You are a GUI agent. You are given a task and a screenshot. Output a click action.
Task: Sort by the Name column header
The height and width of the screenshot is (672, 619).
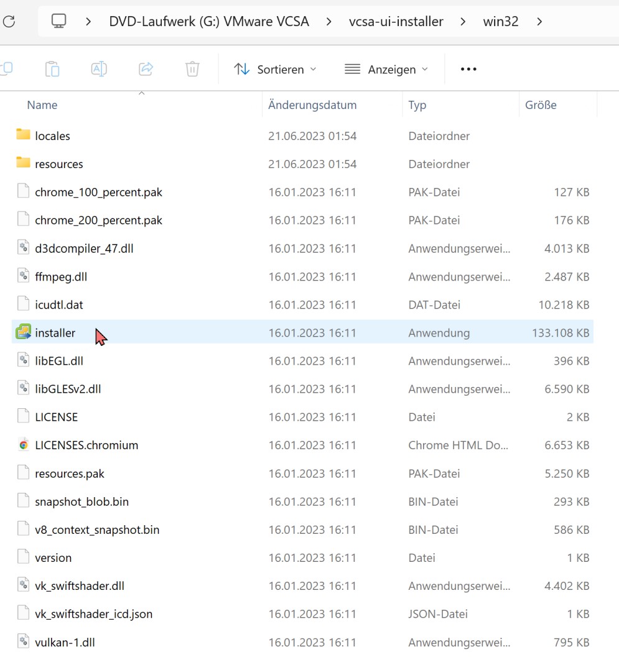tap(42, 105)
